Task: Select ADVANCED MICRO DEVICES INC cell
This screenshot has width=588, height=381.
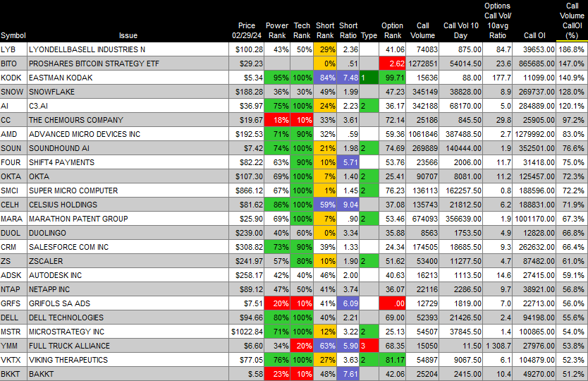Action: tap(128, 134)
